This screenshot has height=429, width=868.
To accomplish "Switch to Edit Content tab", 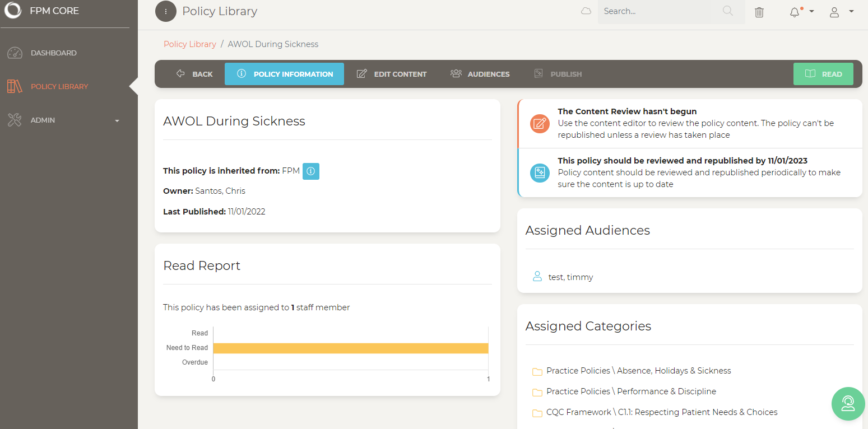I will (x=392, y=74).
